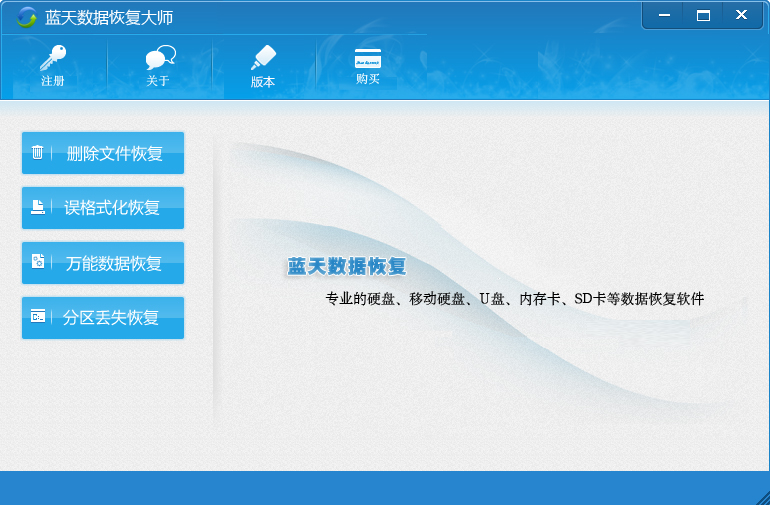Maximize the application window

(703, 15)
